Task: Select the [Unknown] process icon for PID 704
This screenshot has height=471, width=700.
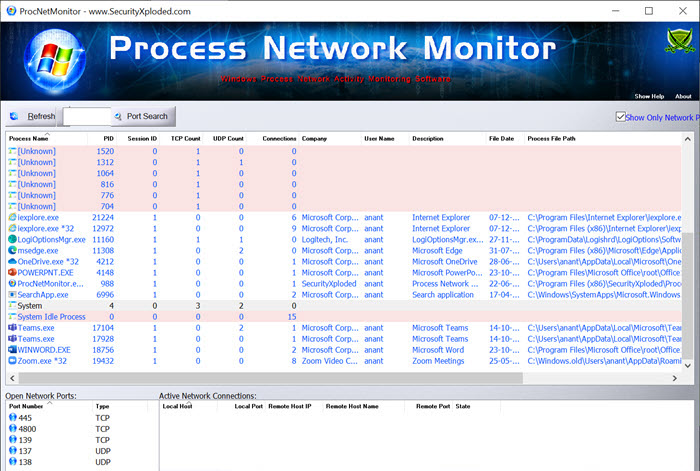Action: coord(12,206)
